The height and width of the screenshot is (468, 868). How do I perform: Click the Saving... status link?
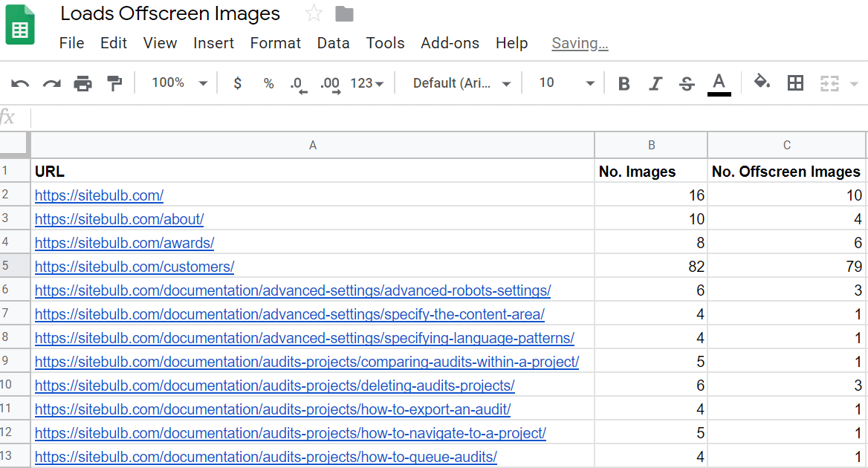[x=580, y=44]
